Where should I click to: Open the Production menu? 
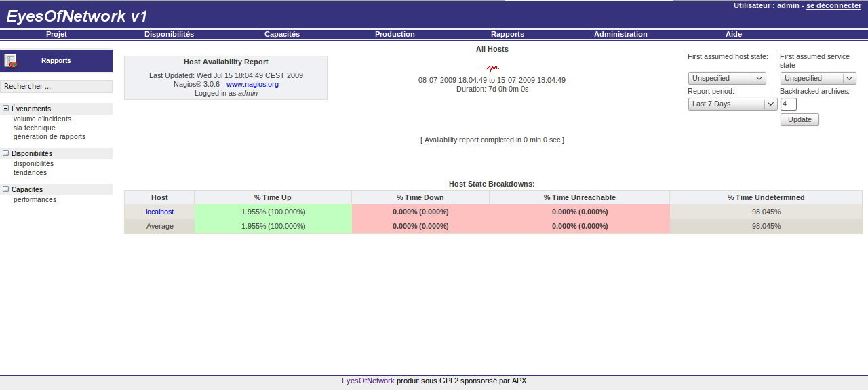[x=395, y=34]
